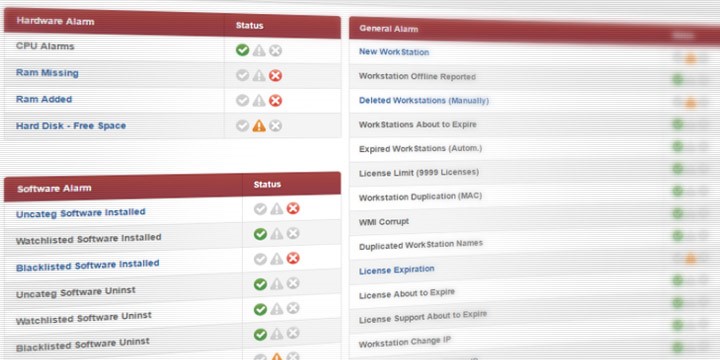Pick warning icon for Blacklisted Software Installed
This screenshot has height=360, width=720.
(x=276, y=259)
